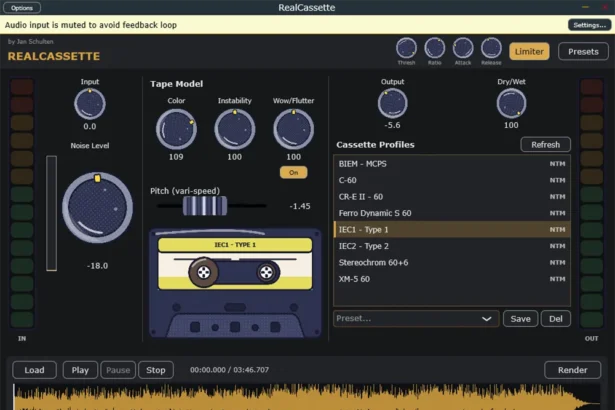
Task: Click the limiter Ratio knob
Action: (435, 48)
